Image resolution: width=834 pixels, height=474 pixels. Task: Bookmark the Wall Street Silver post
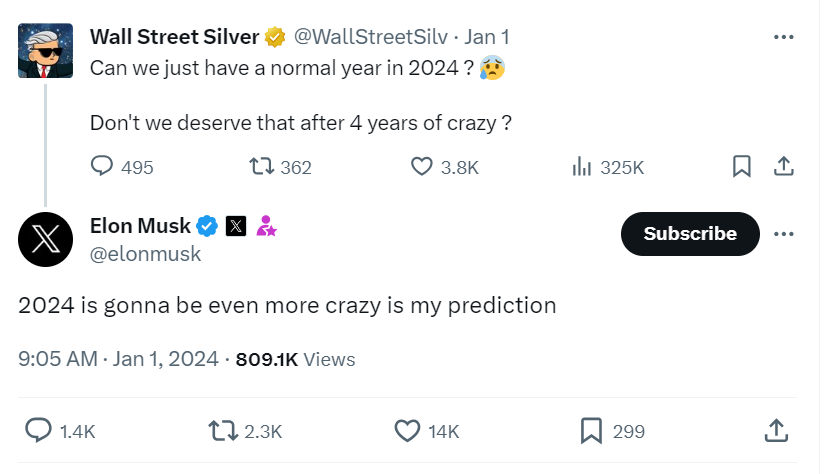pos(742,167)
